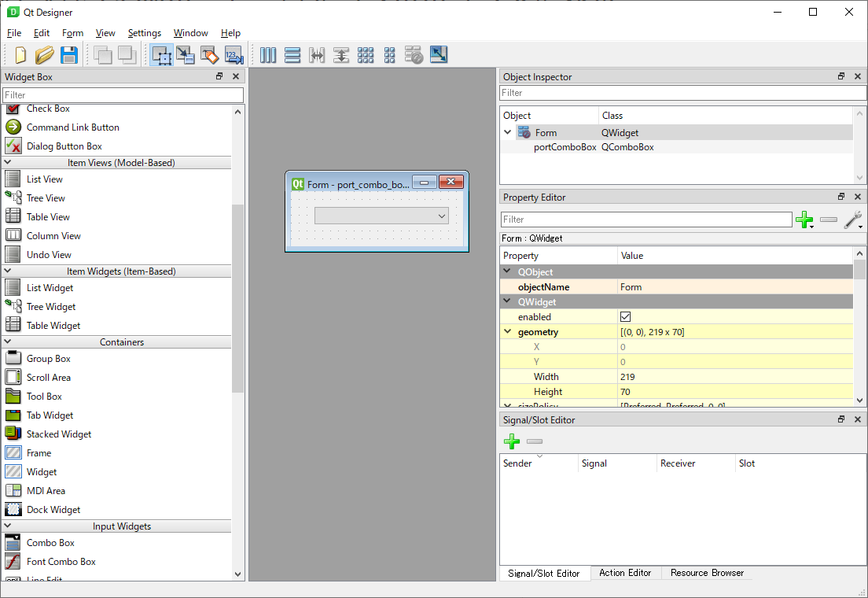This screenshot has width=868, height=598.
Task: Switch to the Action Editor tab
Action: coord(626,573)
